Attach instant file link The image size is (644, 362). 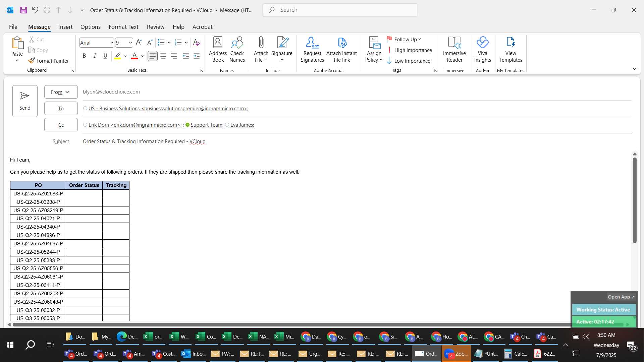click(341, 50)
